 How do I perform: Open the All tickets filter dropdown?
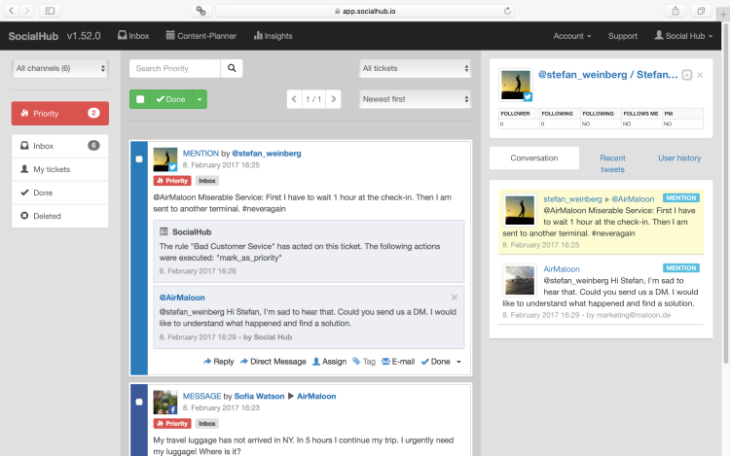(x=415, y=68)
